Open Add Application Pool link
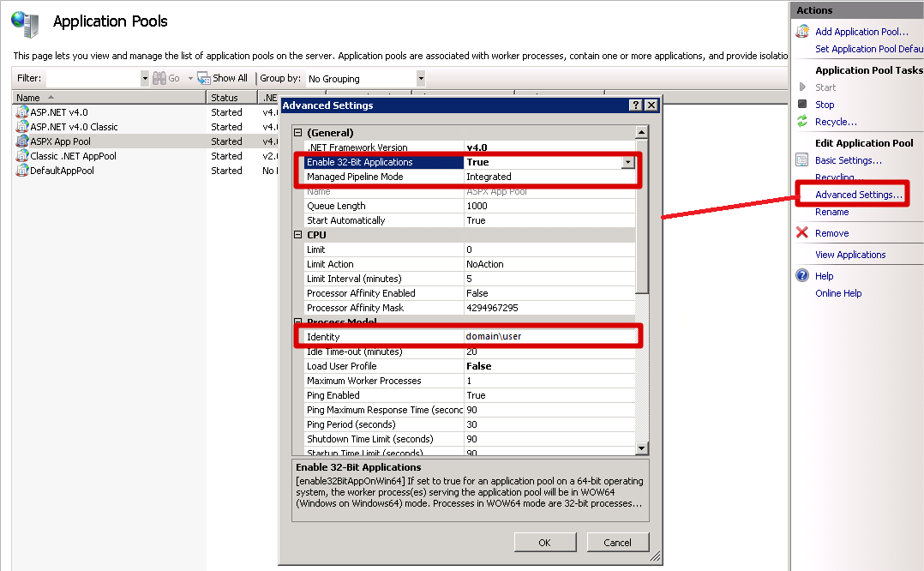This screenshot has height=571, width=924. point(861,32)
